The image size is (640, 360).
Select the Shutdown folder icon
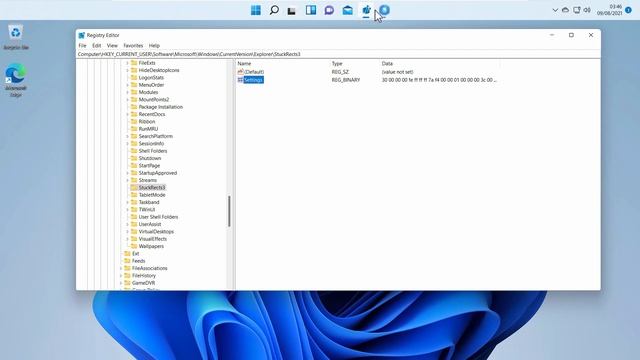134,158
